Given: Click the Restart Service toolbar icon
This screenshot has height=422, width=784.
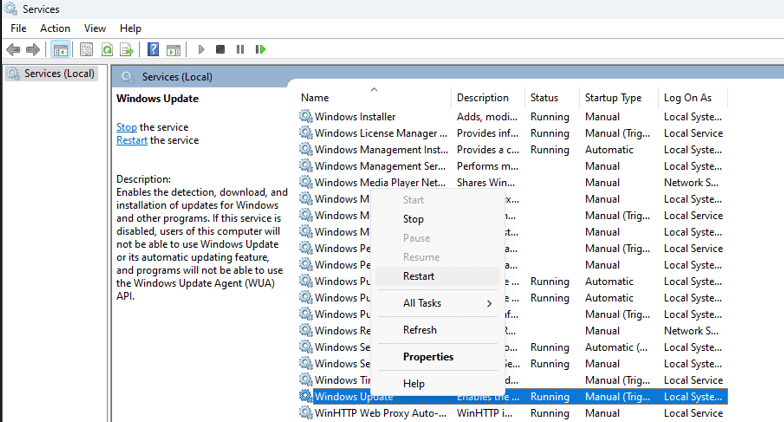Looking at the screenshot, I should [x=260, y=50].
